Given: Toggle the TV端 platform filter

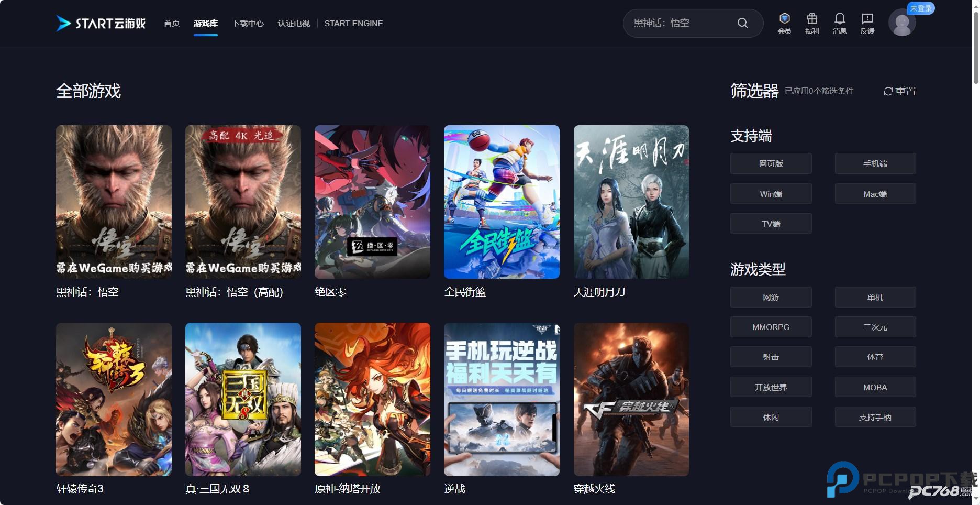Looking at the screenshot, I should coord(770,223).
